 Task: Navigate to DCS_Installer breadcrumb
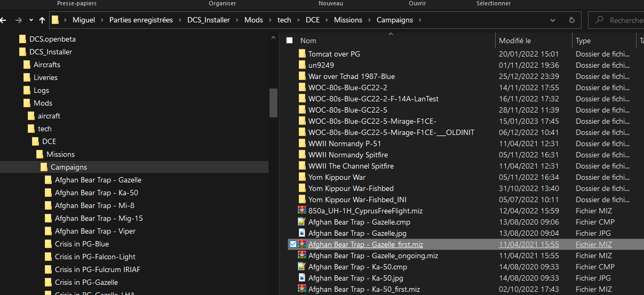point(209,20)
